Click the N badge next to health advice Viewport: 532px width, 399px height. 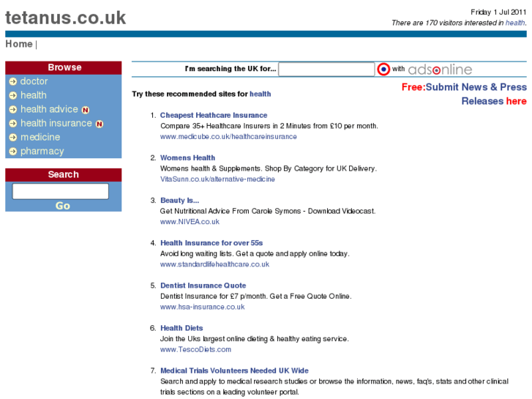[x=86, y=110]
